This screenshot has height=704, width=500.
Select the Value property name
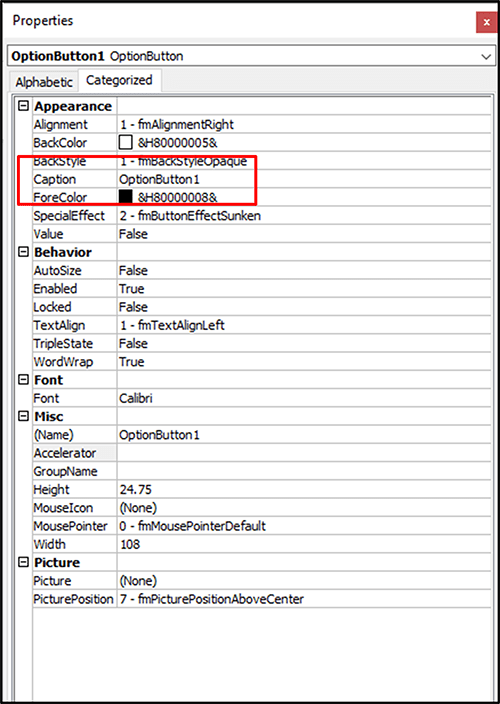pyautogui.click(x=48, y=234)
